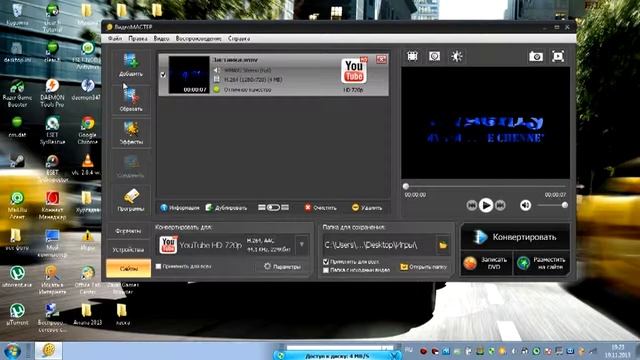Browse for the output folder with the folder icon
640x360 pixels.
point(443,245)
